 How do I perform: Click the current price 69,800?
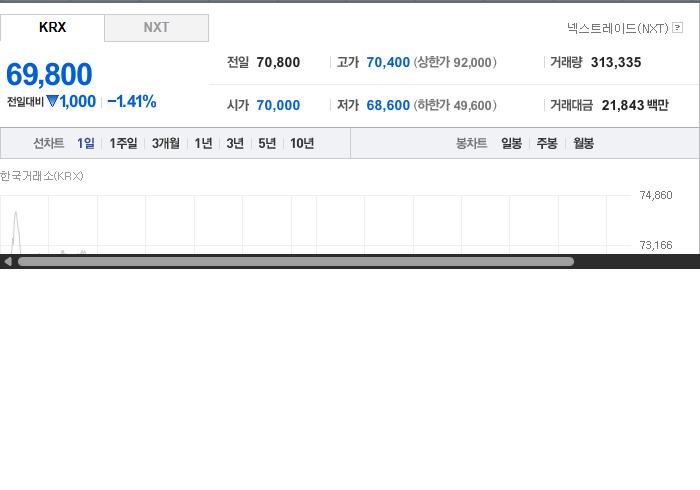(x=49, y=75)
